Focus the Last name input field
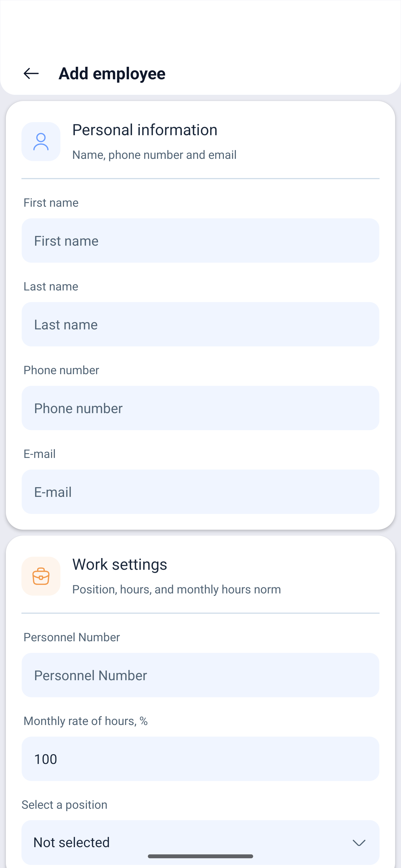Screen dimensions: 401x868 200,324
